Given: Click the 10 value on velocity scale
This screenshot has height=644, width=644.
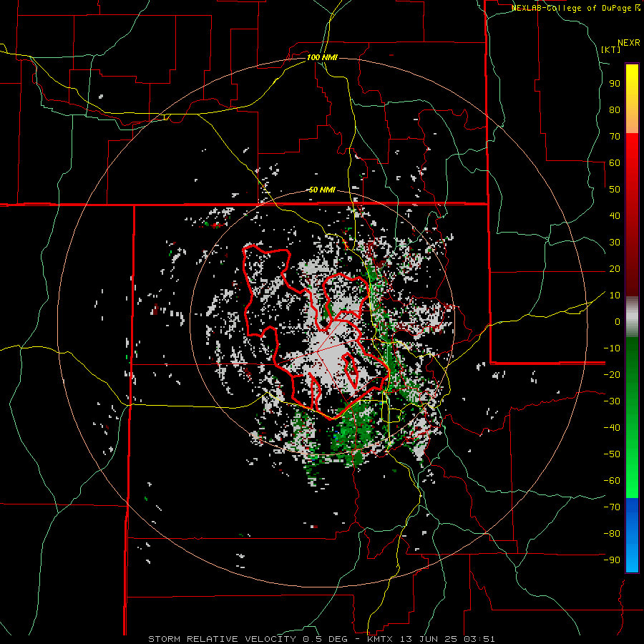Looking at the screenshot, I should point(615,296).
